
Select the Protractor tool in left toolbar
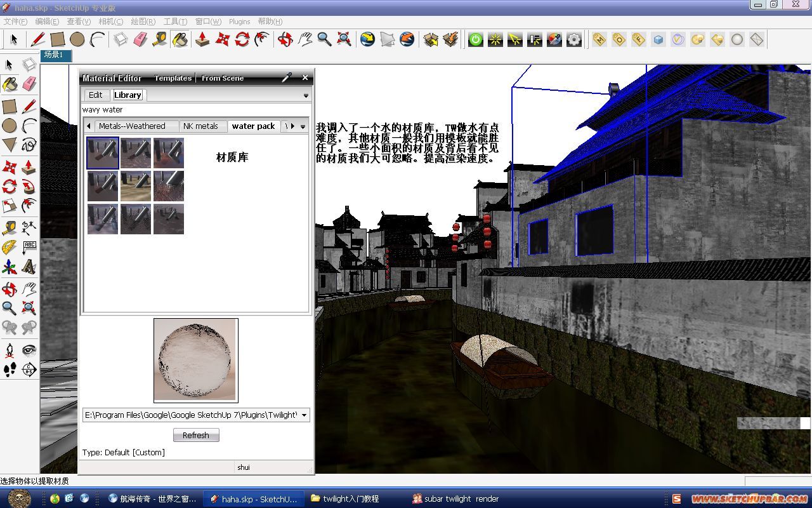click(10, 247)
